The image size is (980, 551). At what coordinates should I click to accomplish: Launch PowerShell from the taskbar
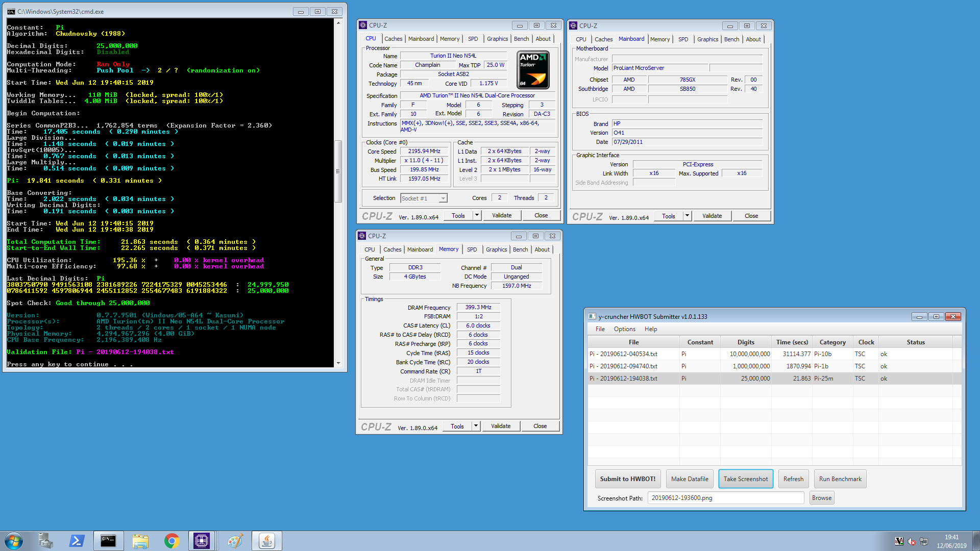click(77, 541)
